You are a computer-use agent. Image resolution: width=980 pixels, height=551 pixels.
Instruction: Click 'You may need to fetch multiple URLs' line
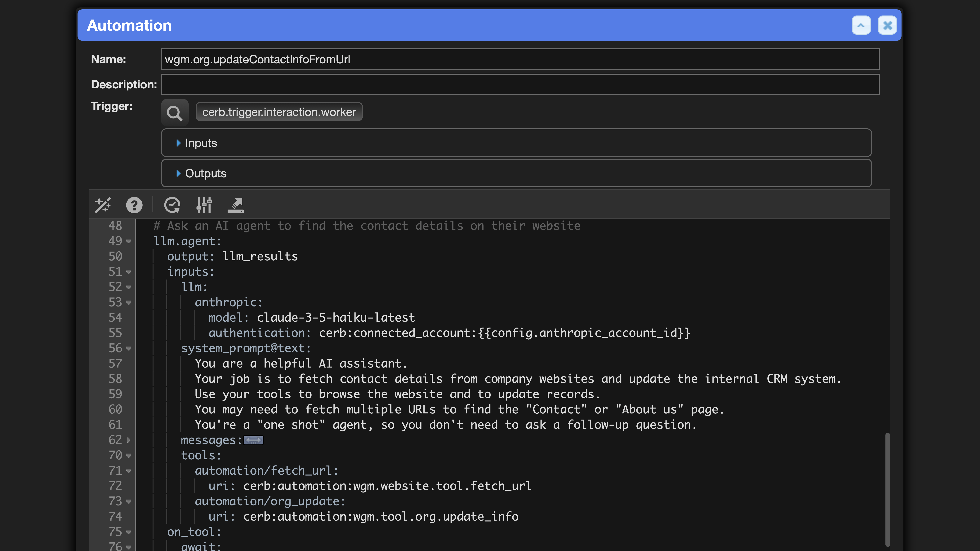(x=459, y=410)
